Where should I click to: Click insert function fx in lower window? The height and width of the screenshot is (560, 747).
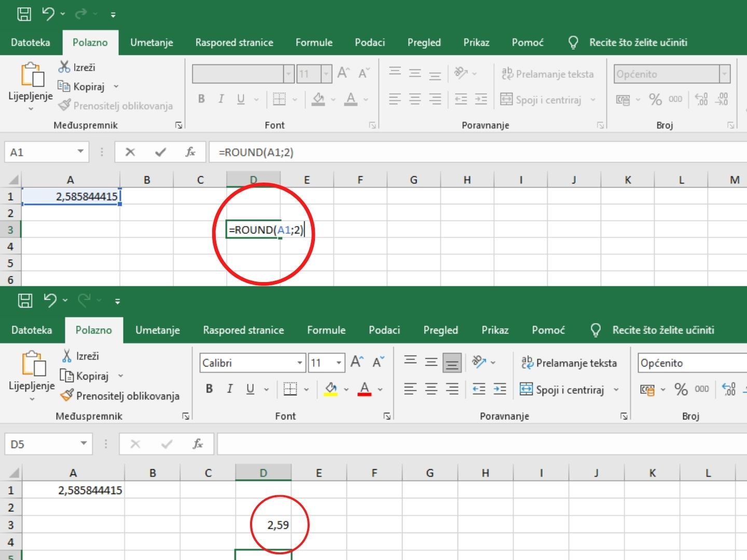point(198,444)
